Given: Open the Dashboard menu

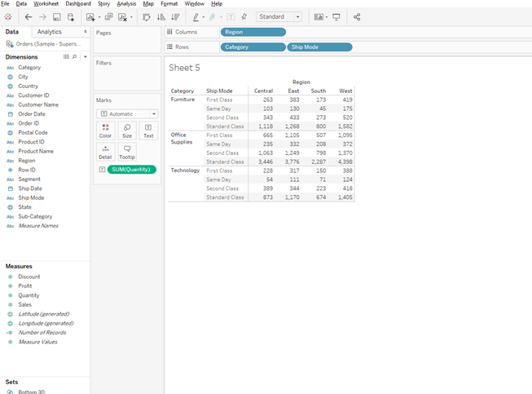Looking at the screenshot, I should tap(78, 4).
